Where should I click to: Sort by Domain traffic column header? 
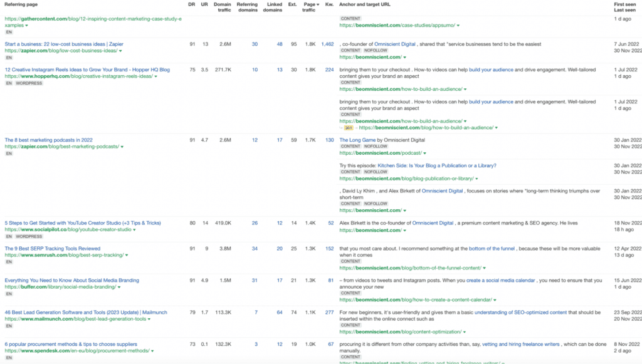coord(223,7)
